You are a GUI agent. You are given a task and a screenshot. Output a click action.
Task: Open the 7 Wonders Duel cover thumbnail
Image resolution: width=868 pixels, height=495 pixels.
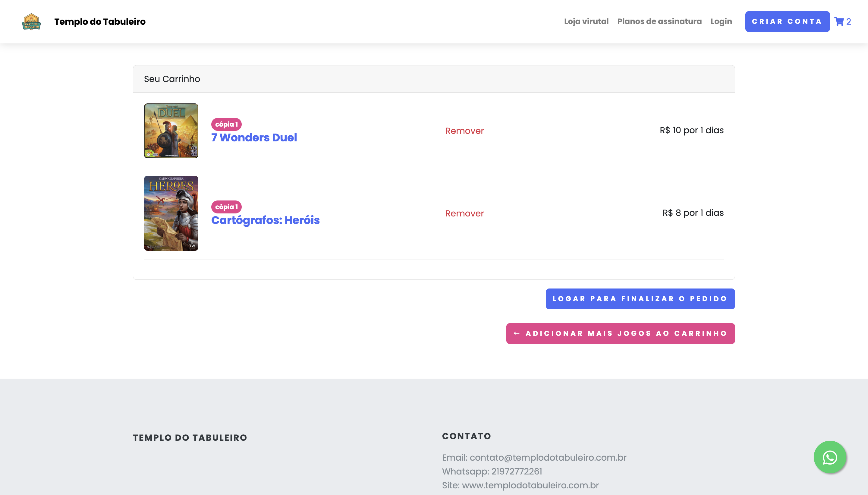[171, 131]
